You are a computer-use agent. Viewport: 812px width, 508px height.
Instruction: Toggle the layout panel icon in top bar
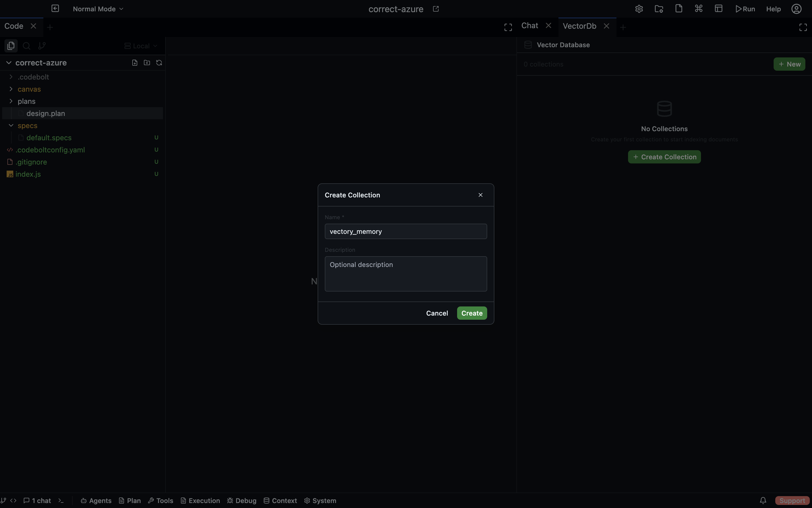[x=719, y=9]
